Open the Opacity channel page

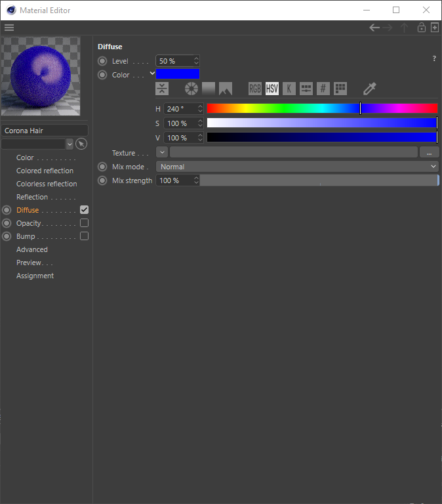[29, 223]
